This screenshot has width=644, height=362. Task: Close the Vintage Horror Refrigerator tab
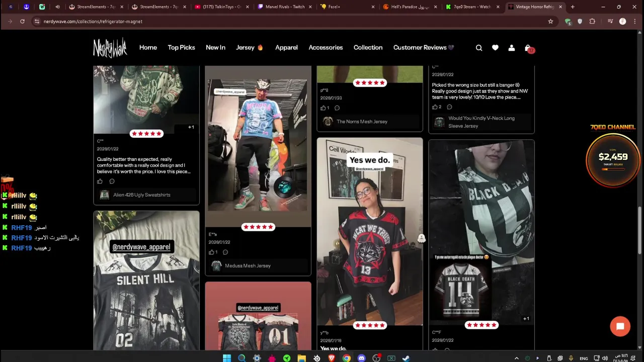click(560, 7)
